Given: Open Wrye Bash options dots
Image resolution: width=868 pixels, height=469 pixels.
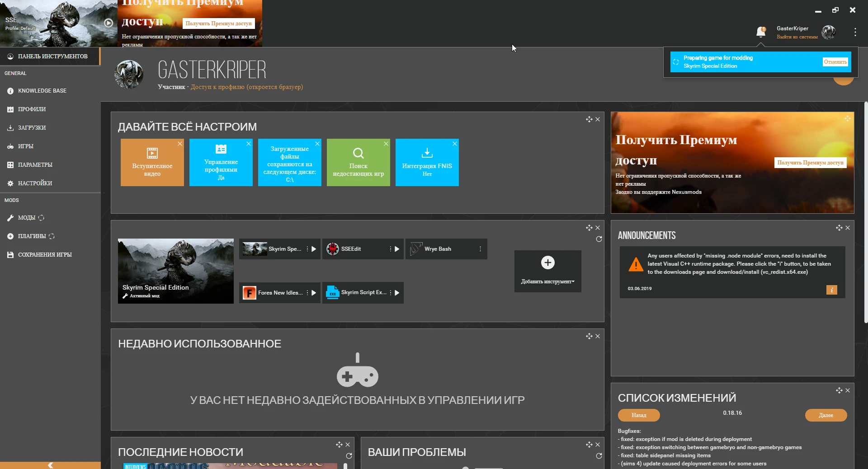Looking at the screenshot, I should [480, 249].
